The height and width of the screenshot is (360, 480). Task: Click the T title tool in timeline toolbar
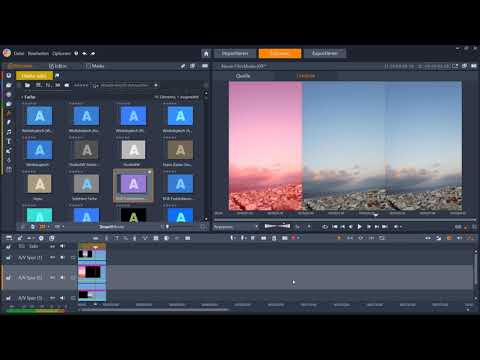[x=117, y=238]
